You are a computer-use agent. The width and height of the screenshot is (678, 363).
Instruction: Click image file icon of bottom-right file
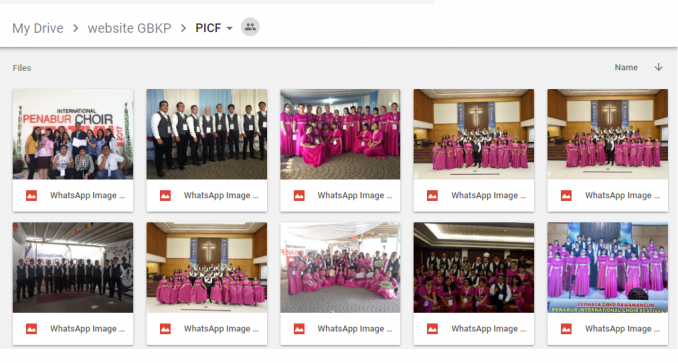[566, 329]
